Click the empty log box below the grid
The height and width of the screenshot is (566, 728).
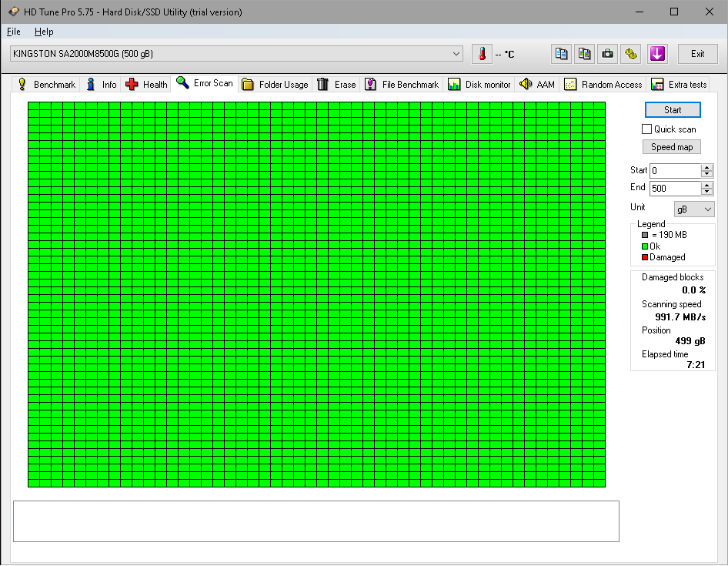(x=316, y=521)
